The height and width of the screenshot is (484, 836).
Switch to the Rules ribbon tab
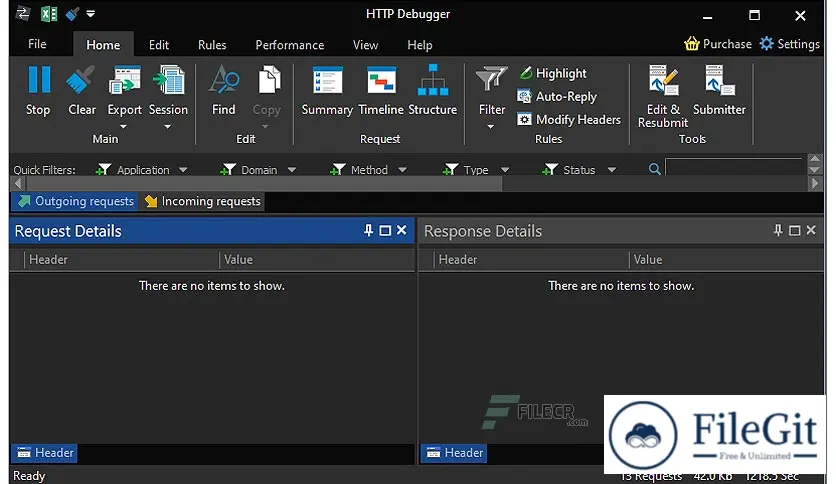point(212,45)
